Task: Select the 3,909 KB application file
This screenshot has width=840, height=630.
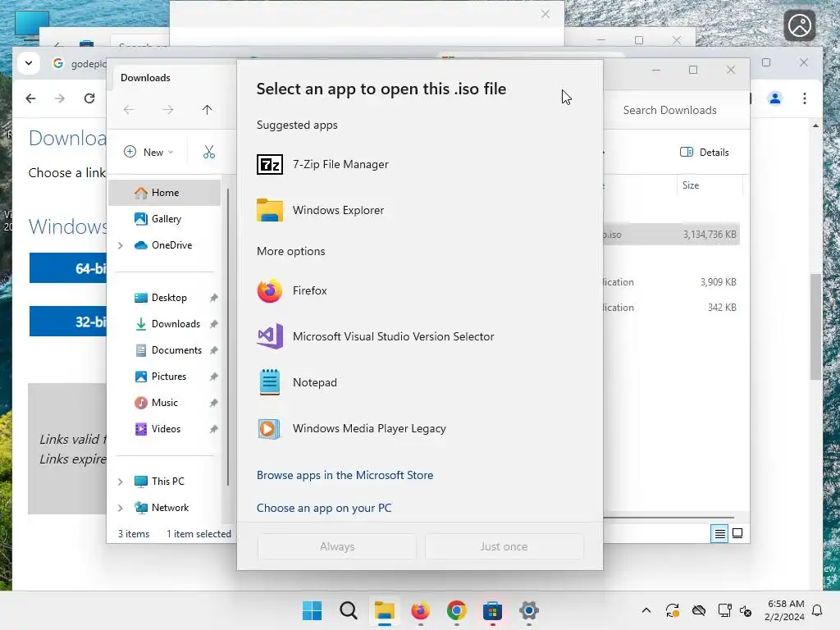Action: (x=671, y=282)
